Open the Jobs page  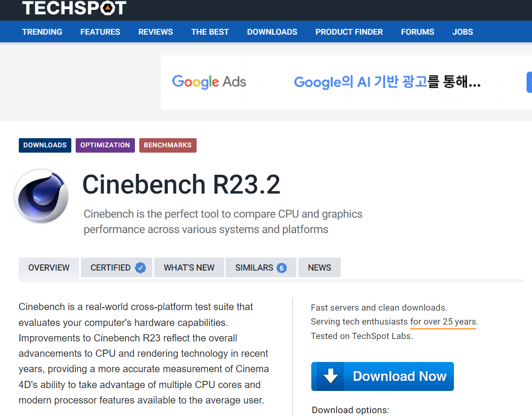pyautogui.click(x=463, y=32)
